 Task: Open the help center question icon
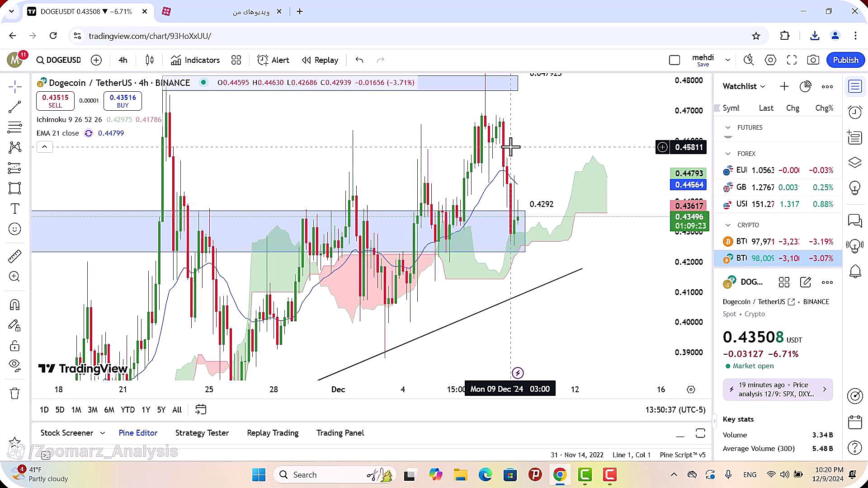(855, 448)
